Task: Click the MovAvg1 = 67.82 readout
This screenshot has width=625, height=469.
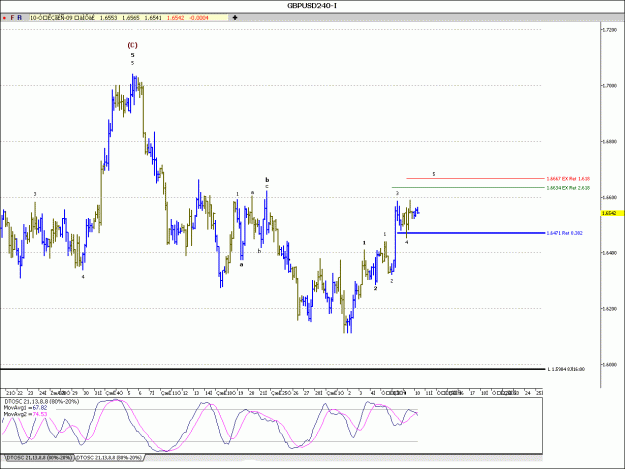Action: pyautogui.click(x=25, y=408)
